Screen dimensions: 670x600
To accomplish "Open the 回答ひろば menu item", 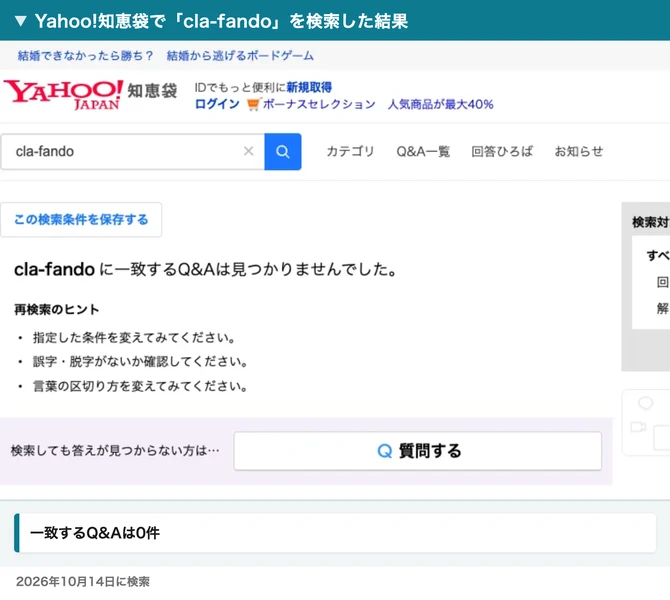I will tap(502, 151).
